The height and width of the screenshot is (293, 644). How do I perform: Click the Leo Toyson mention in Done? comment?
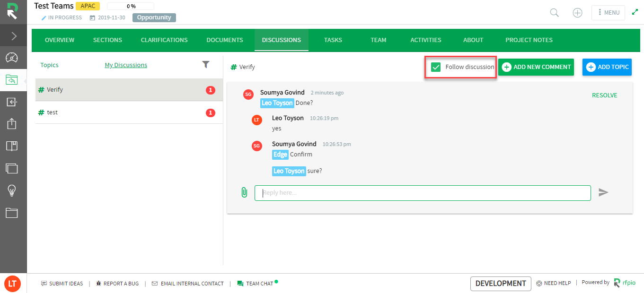(277, 103)
